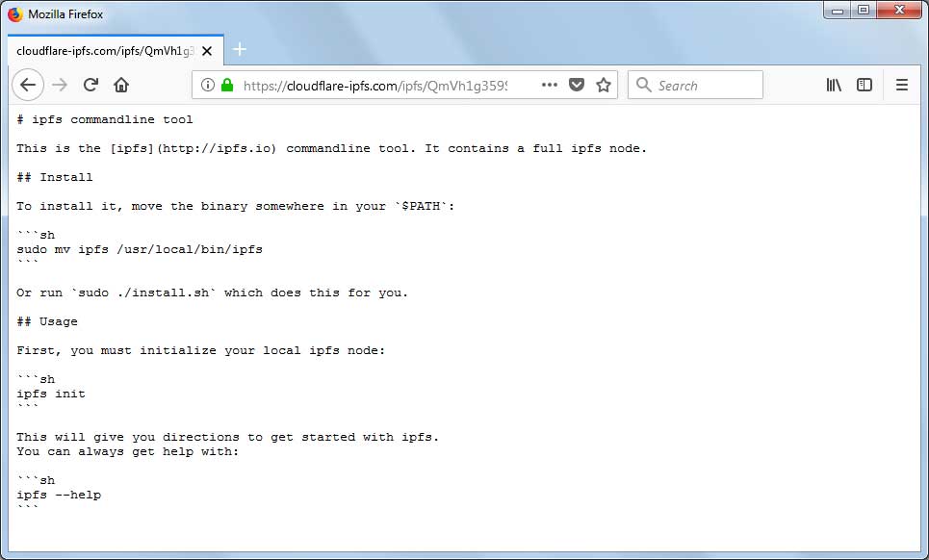Click the Firefox logo in title bar
929x560 pixels.
pos(14,14)
